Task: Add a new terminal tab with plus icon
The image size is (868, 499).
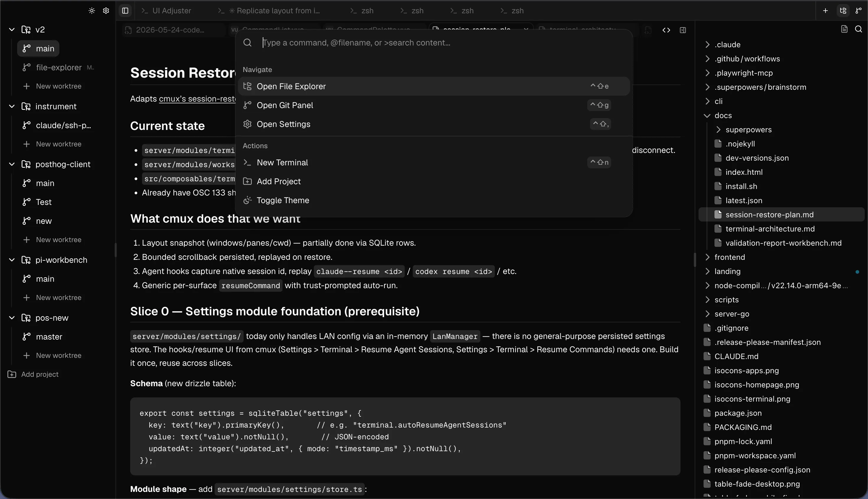Action: pyautogui.click(x=825, y=11)
